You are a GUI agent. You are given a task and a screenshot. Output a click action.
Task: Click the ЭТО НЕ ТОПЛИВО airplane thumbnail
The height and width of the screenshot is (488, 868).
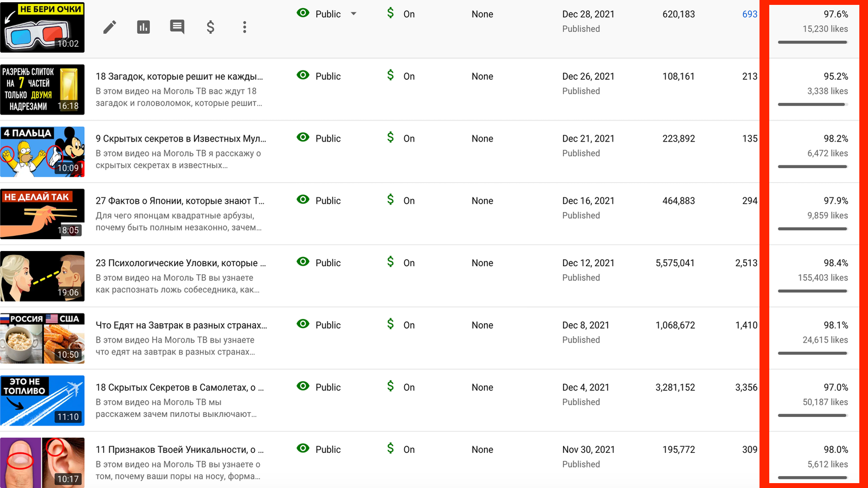click(42, 401)
